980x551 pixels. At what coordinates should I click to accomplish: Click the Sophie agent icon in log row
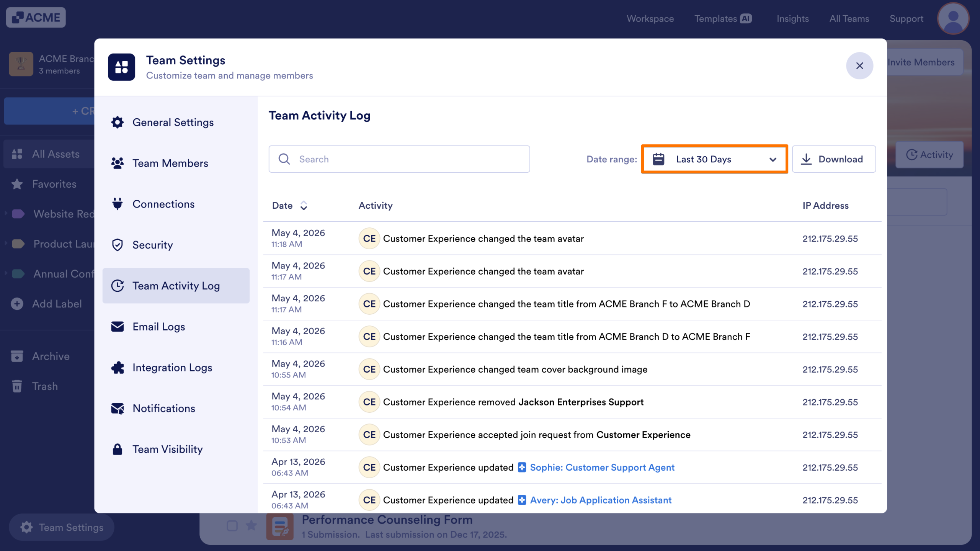[x=522, y=467]
